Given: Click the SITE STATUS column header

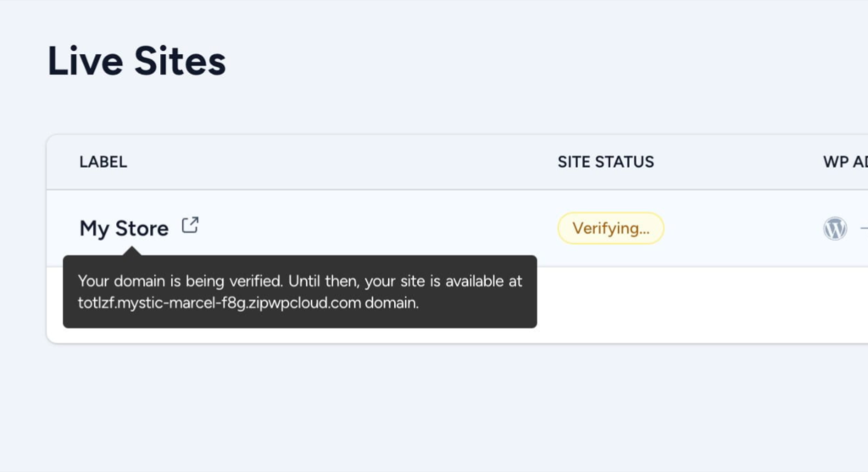Looking at the screenshot, I should pos(605,162).
